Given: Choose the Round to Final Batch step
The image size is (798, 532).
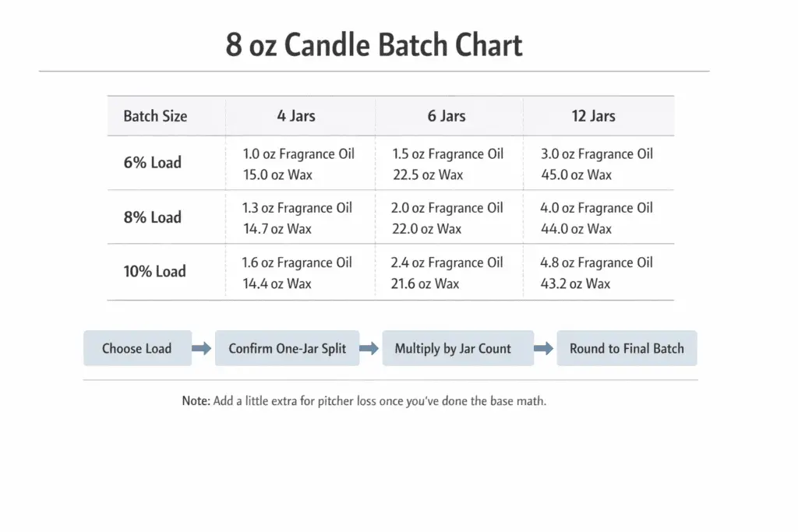Looking at the screenshot, I should [x=627, y=349].
